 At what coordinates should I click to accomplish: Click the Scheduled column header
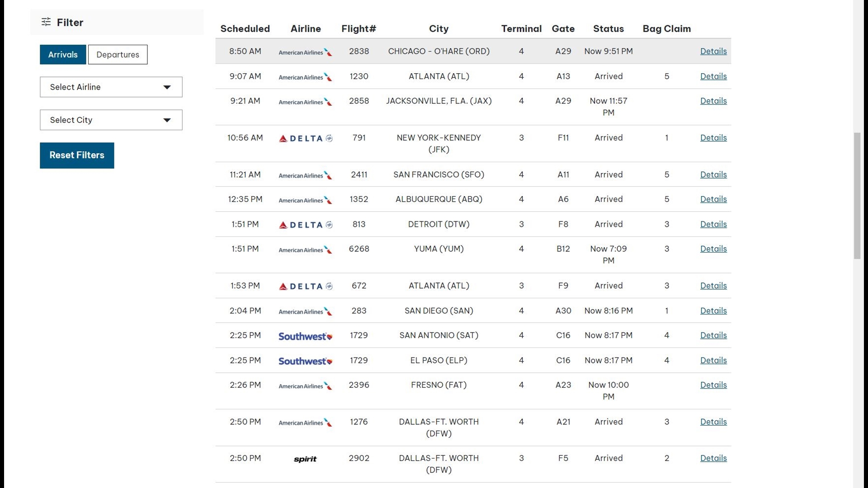coord(245,28)
